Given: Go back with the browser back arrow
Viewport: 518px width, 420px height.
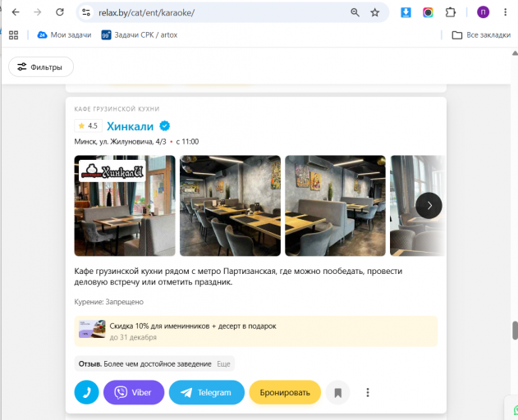Looking at the screenshot, I should (x=16, y=12).
